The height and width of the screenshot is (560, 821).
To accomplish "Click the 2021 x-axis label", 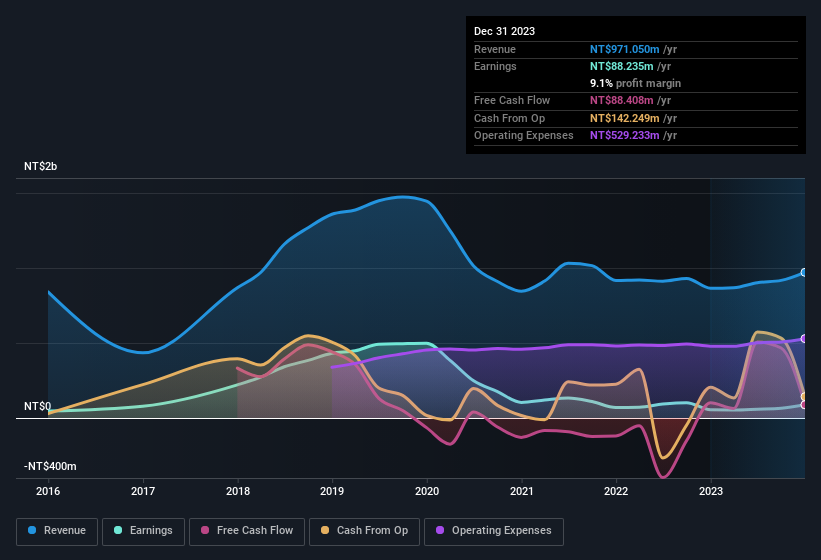I will coord(522,491).
